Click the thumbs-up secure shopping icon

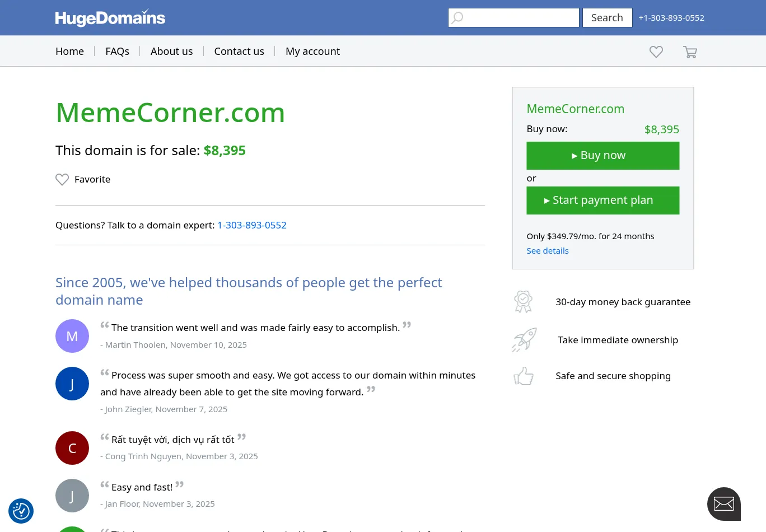(x=524, y=376)
